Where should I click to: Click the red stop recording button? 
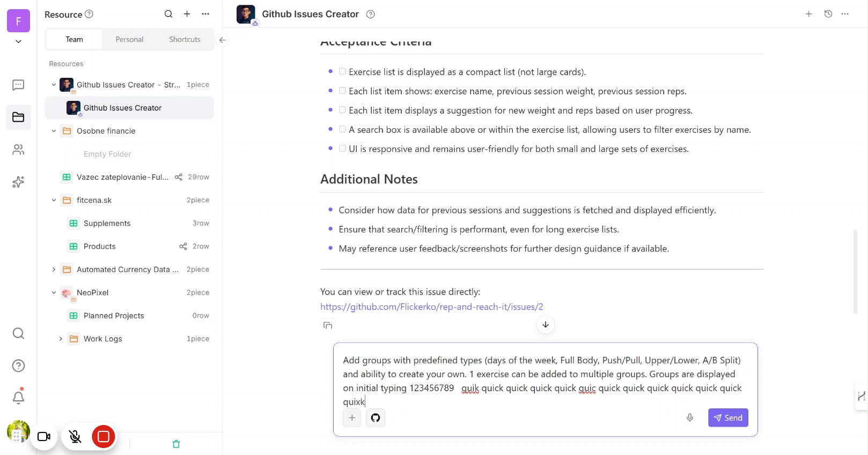point(104,437)
